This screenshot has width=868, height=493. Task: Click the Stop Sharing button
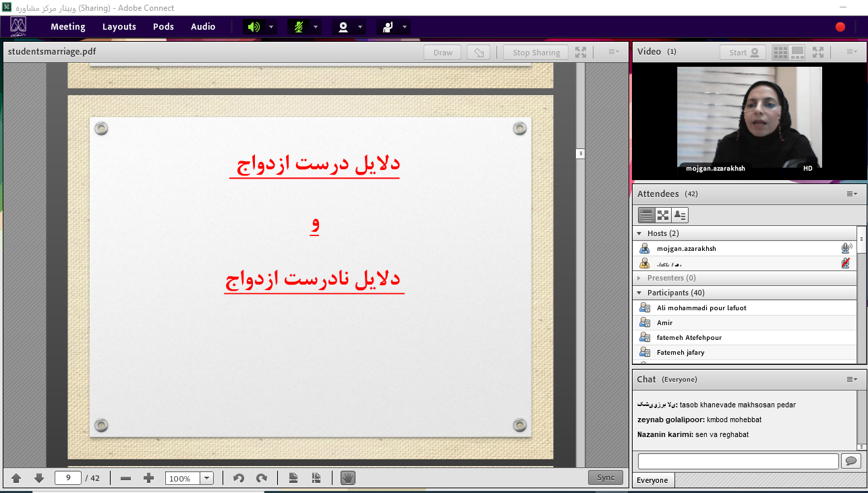tap(536, 53)
